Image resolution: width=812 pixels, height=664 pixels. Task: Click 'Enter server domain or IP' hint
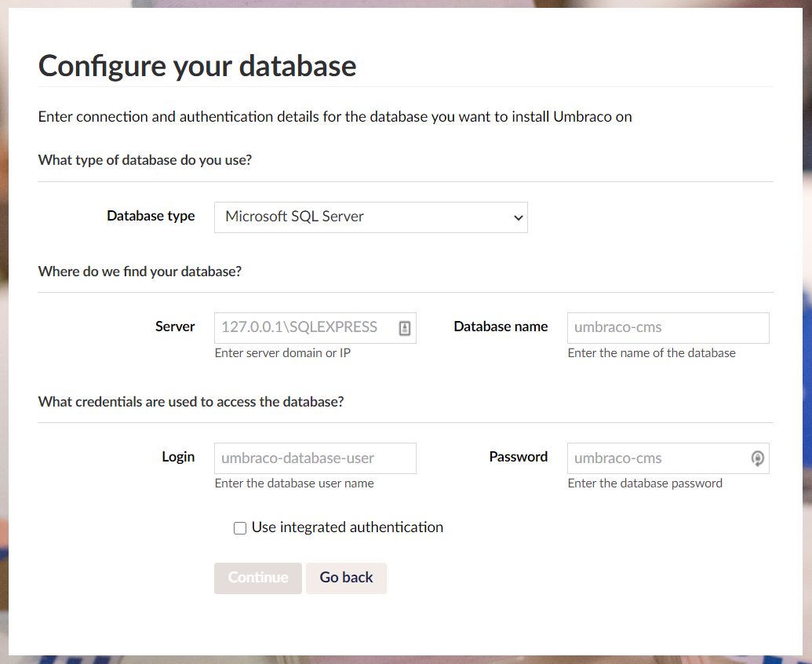[282, 353]
